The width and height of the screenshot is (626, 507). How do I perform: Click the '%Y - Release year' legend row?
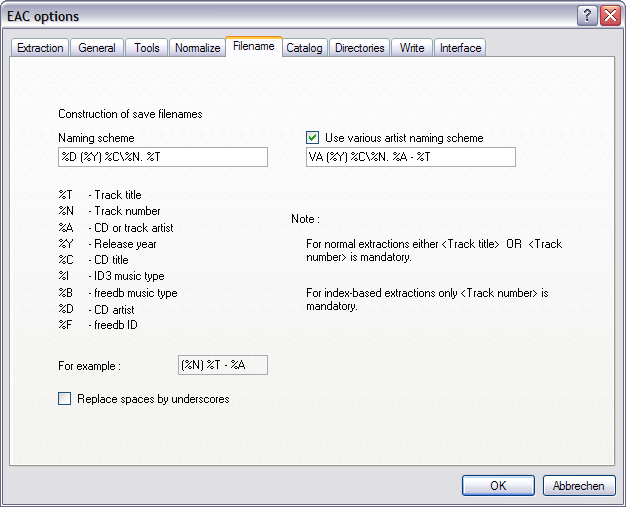click(x=107, y=244)
